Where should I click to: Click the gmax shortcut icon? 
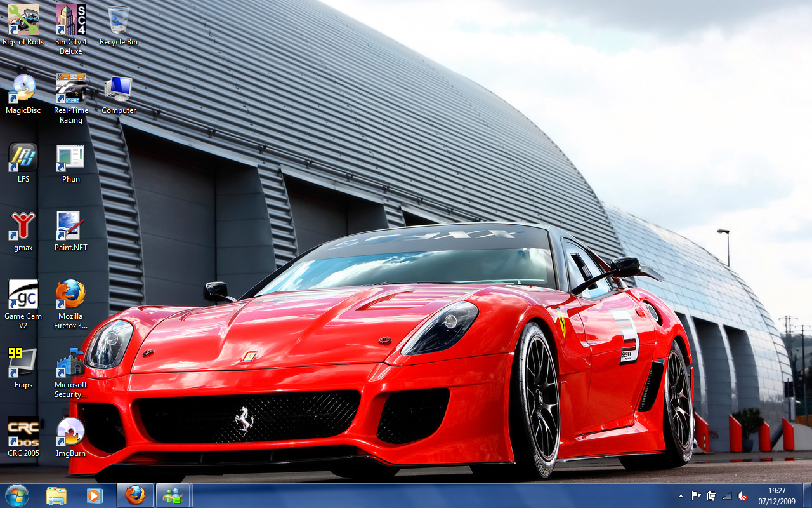click(x=23, y=231)
